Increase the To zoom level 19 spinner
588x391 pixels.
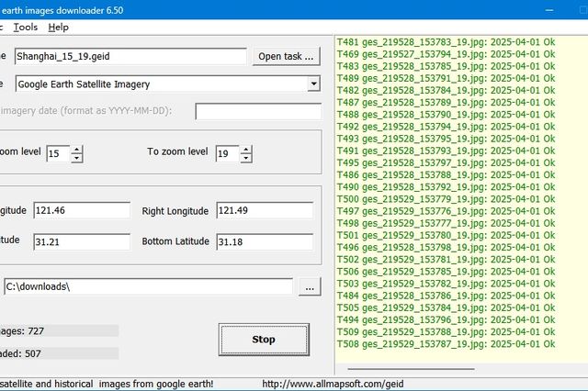pyautogui.click(x=246, y=150)
